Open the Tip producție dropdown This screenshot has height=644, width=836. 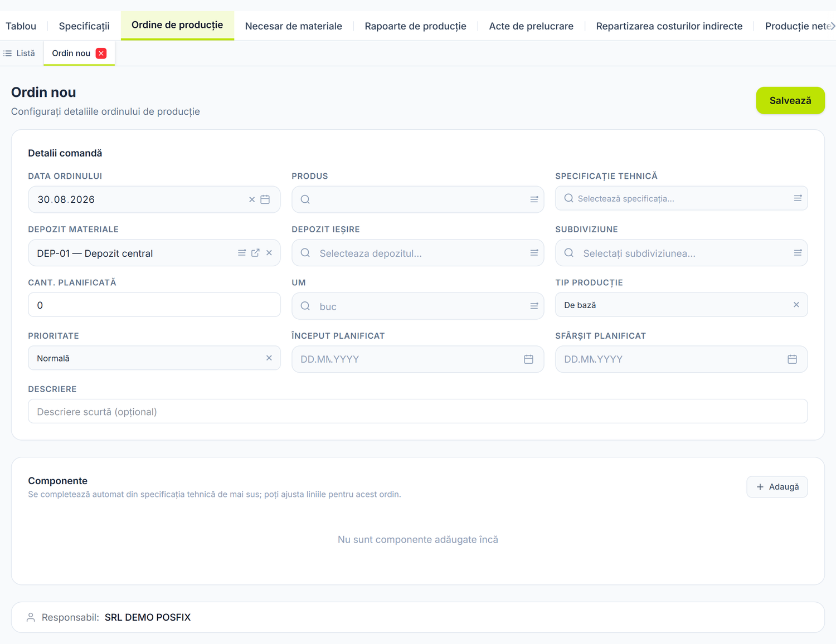click(x=682, y=305)
